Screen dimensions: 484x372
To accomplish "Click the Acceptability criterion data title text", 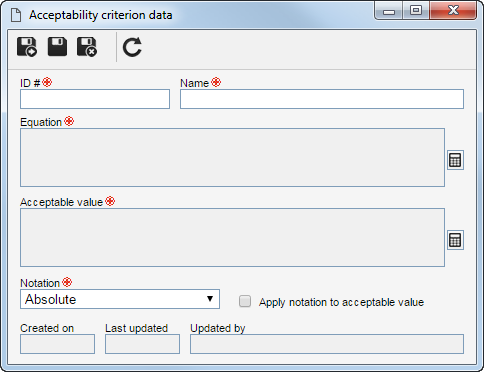I will coord(101,15).
